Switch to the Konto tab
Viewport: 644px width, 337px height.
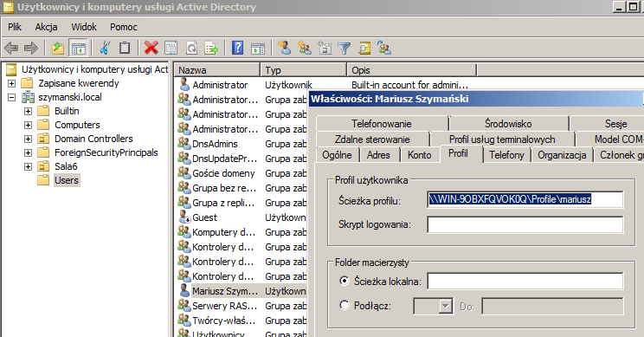(419, 155)
